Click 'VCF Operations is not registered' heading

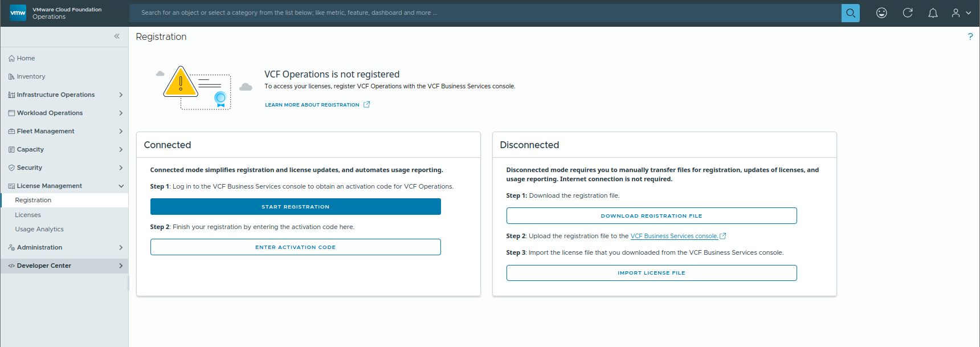tap(332, 74)
